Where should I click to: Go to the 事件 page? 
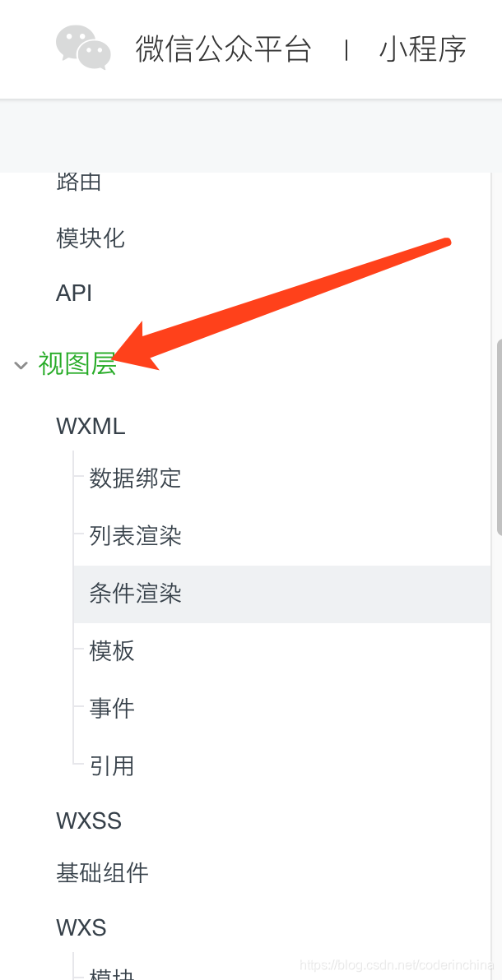(x=112, y=709)
